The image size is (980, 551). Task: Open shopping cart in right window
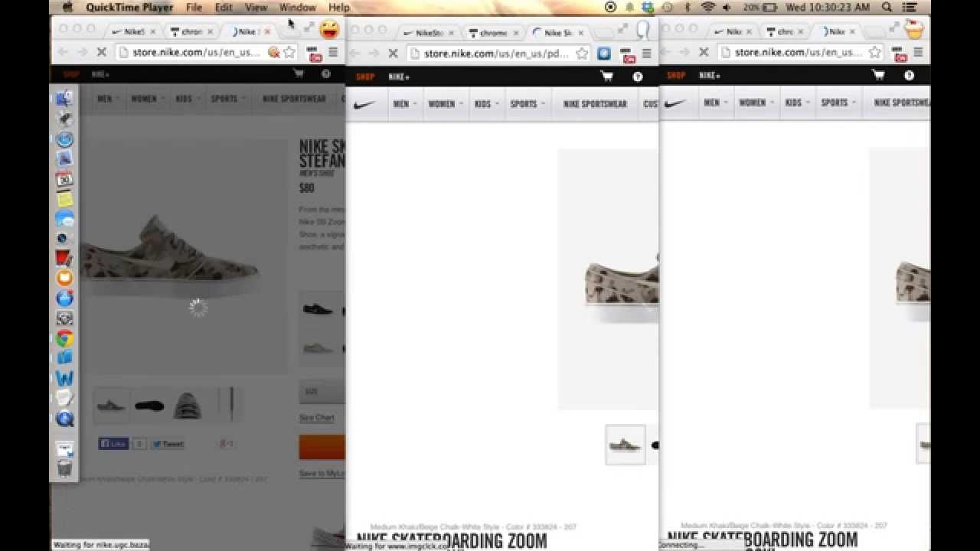pos(878,75)
